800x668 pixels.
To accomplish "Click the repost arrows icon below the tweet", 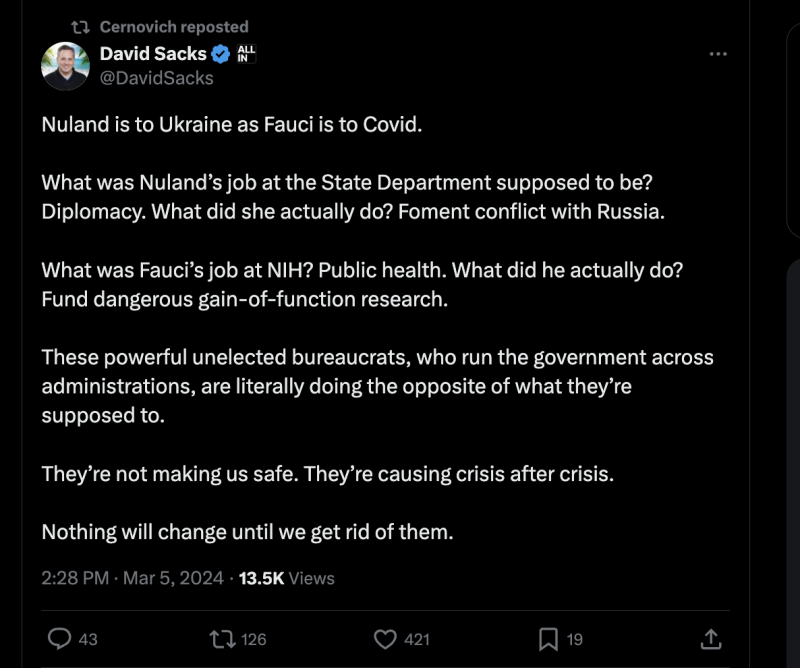I will 219,638.
